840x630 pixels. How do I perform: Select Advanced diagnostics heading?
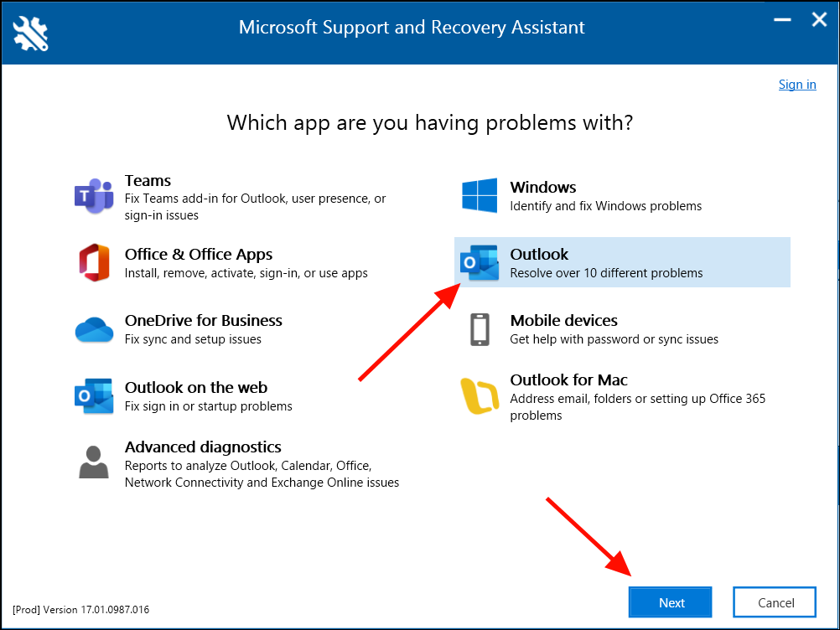click(x=203, y=447)
